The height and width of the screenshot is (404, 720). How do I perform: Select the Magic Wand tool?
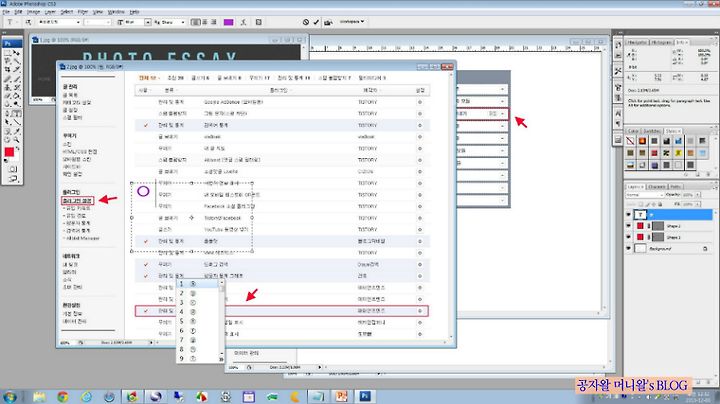[17, 61]
